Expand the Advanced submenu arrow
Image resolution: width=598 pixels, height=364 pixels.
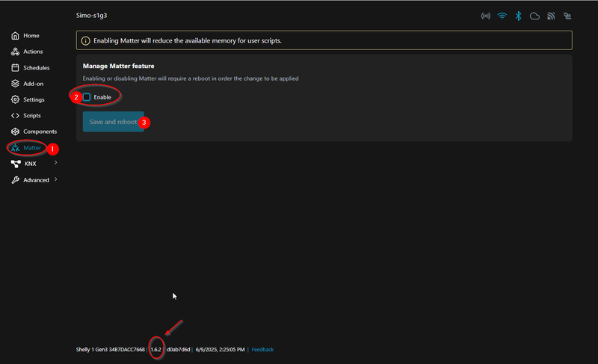pyautogui.click(x=56, y=179)
